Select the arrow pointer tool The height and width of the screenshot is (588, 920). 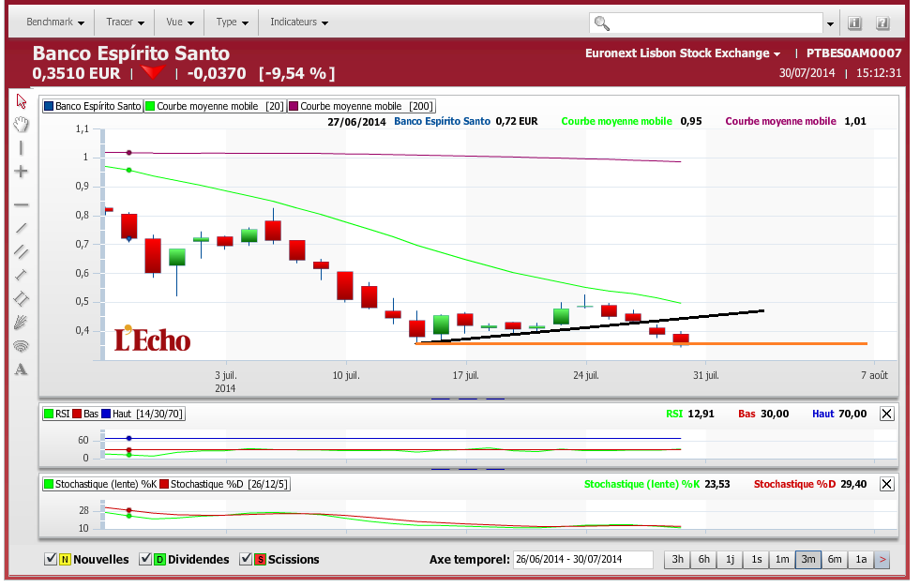[x=21, y=101]
